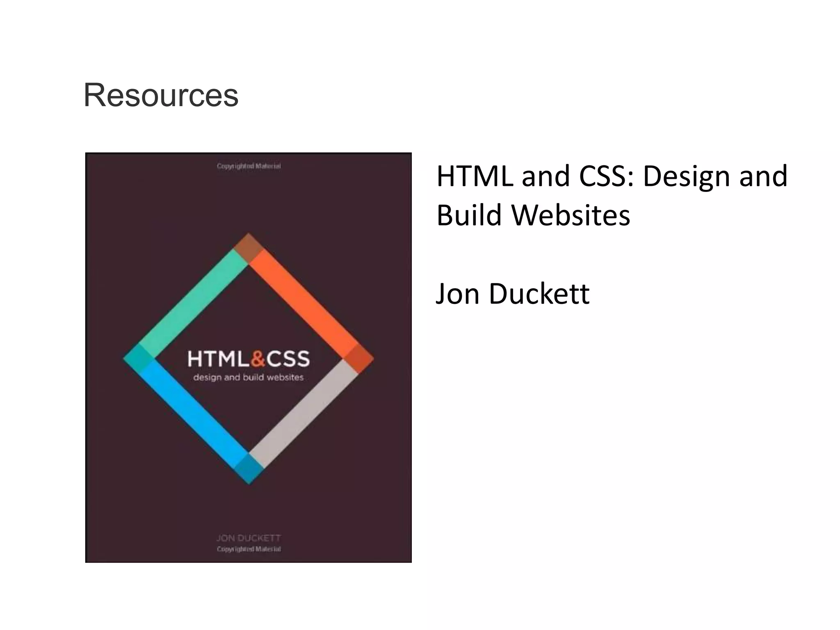The height and width of the screenshot is (630, 840).
Task: Click the CSS text on the book cover
Action: pos(288,359)
